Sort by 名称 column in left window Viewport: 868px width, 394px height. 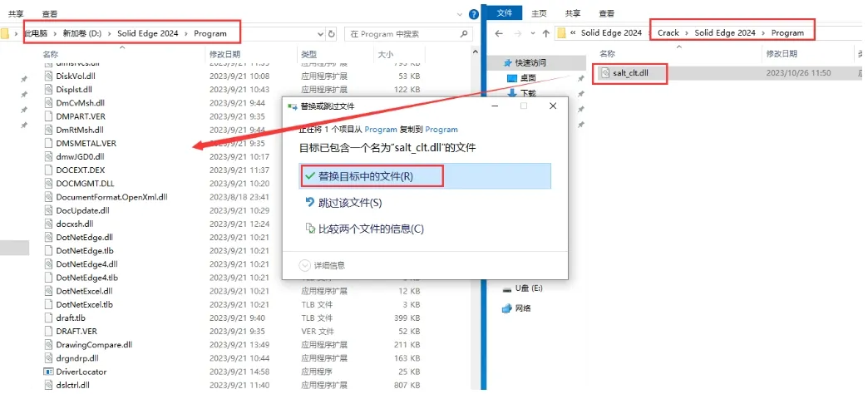coord(51,54)
